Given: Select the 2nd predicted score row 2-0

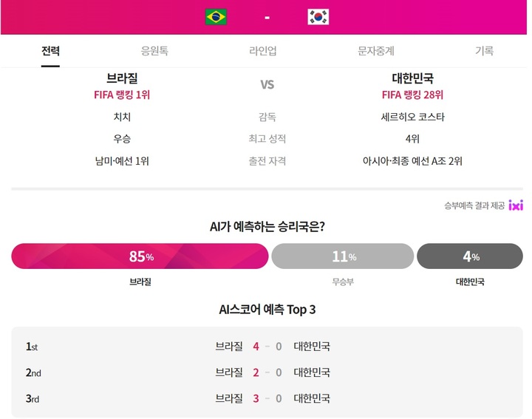Looking at the screenshot, I should click(x=267, y=372).
